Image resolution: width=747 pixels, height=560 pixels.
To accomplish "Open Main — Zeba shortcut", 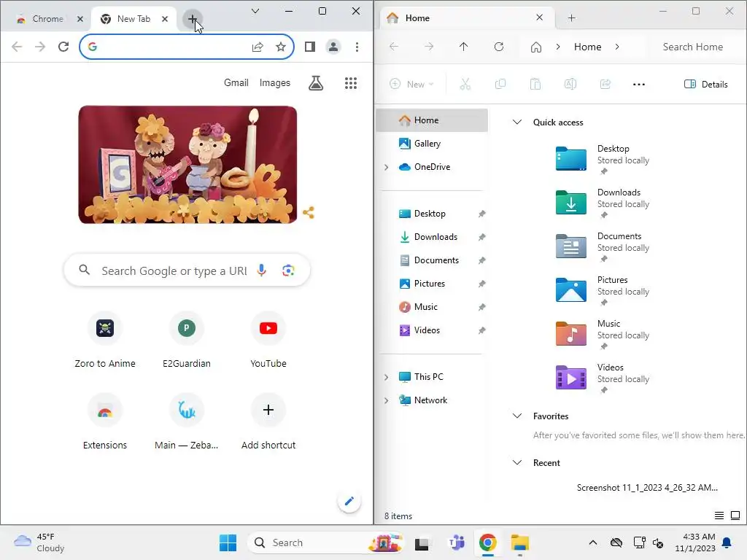I will click(x=186, y=421).
